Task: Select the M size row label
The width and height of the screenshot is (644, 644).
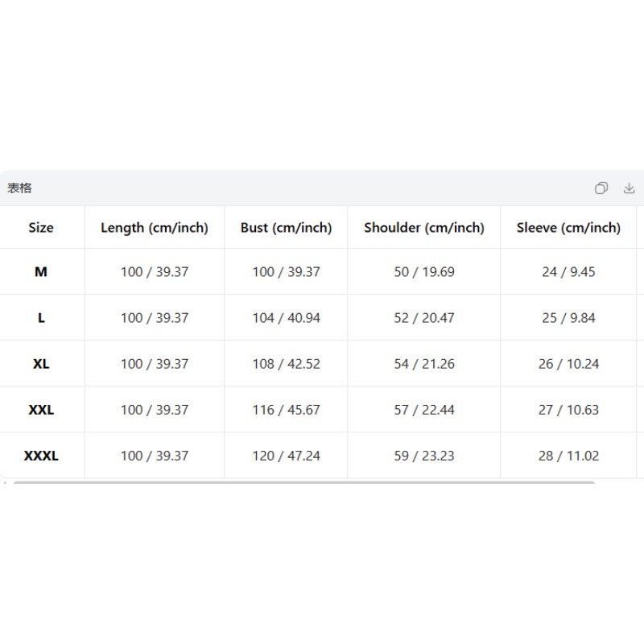Action: 41,271
